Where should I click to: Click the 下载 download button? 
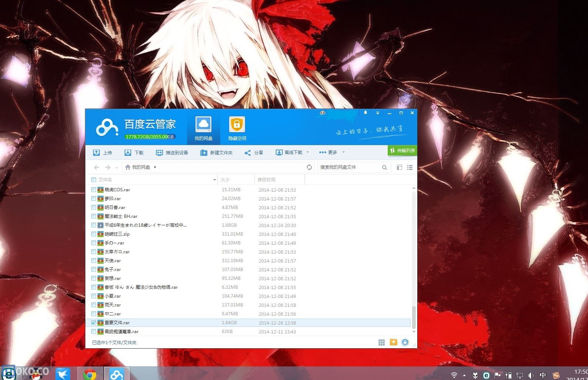(x=134, y=153)
